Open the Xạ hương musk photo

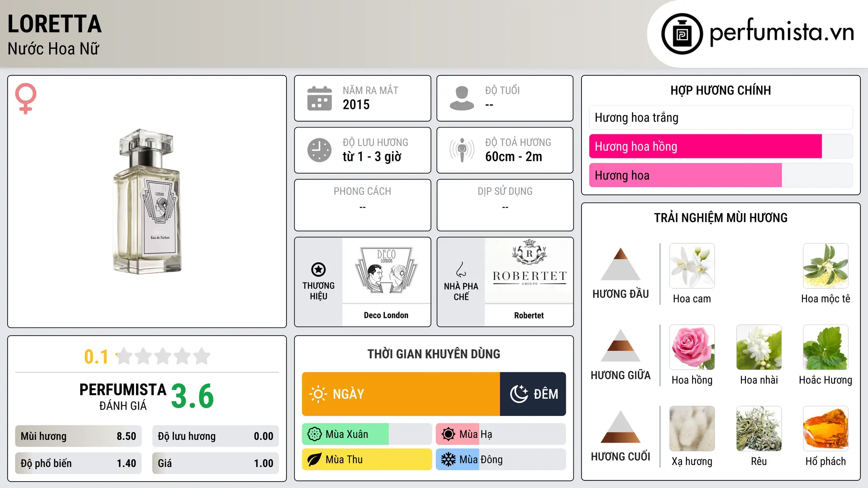tap(692, 429)
